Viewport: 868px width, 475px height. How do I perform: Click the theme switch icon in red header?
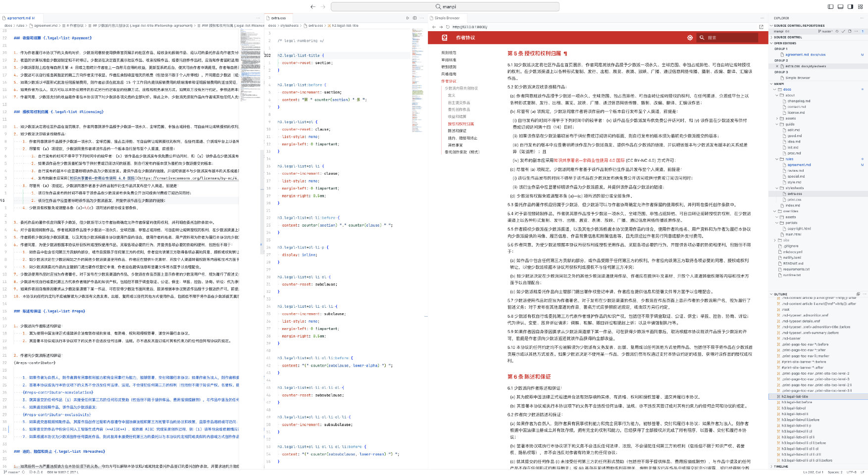(x=690, y=38)
